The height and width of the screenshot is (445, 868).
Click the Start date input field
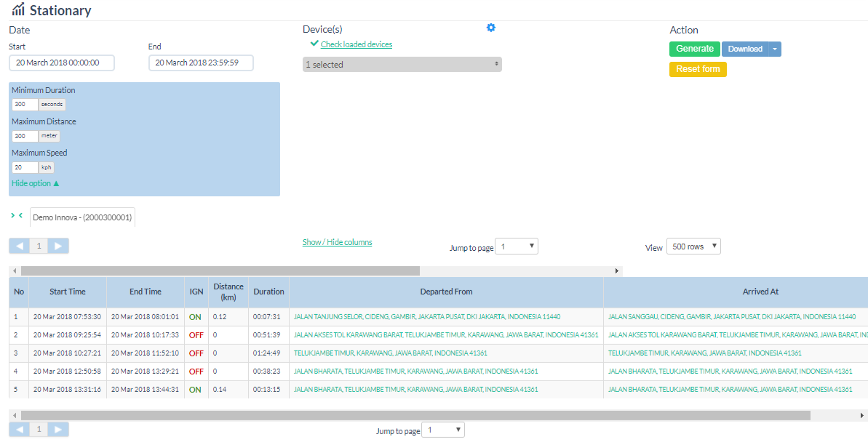click(x=62, y=63)
